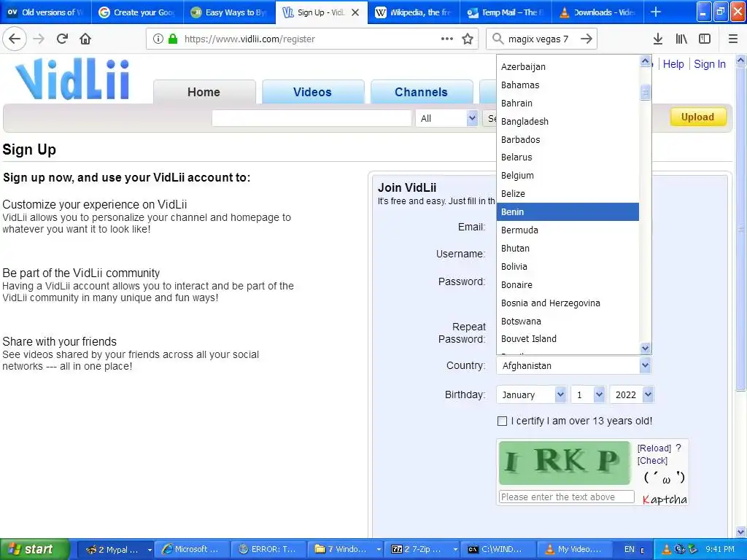Open browser home page icon
The height and width of the screenshot is (560, 747).
[85, 39]
